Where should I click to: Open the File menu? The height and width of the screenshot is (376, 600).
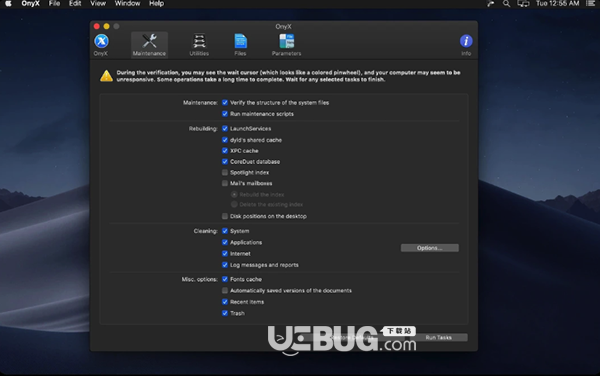click(x=54, y=4)
